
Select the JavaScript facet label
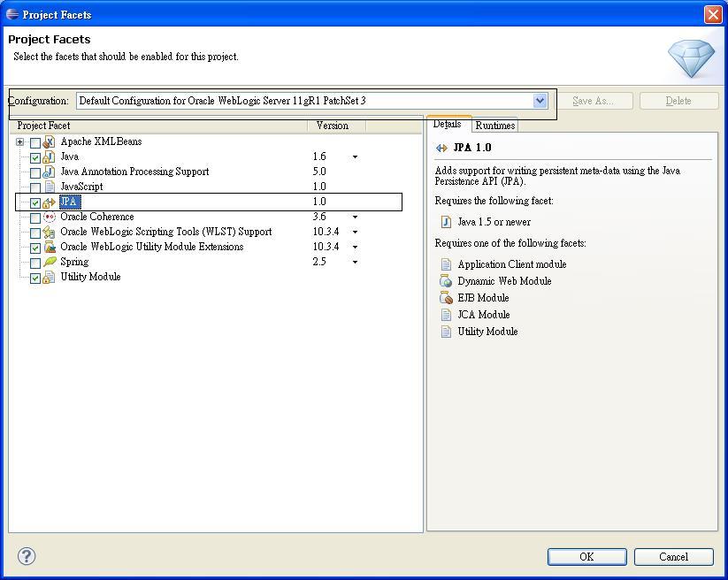(x=81, y=187)
